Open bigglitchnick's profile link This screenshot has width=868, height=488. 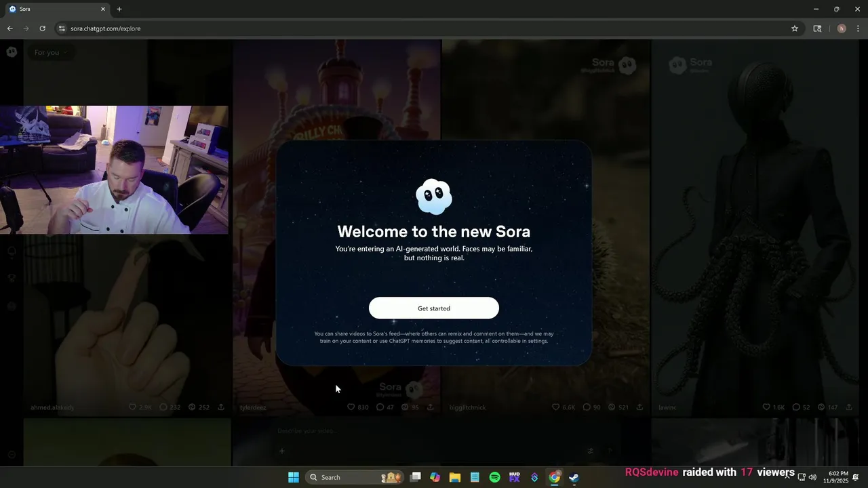point(467,407)
